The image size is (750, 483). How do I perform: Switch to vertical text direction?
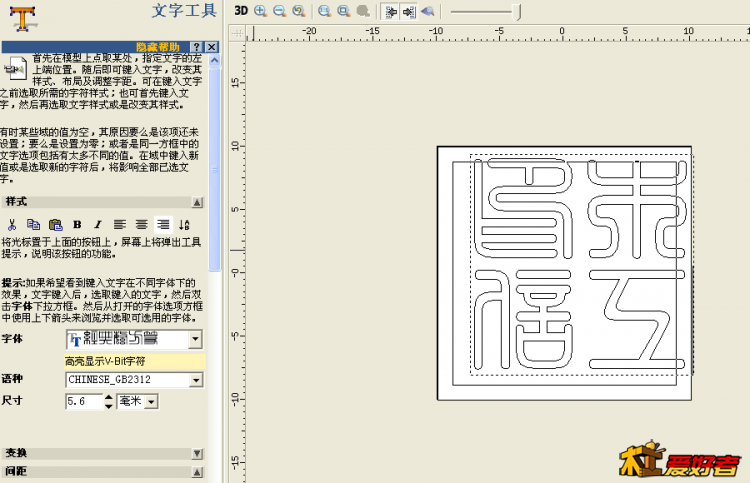(184, 225)
